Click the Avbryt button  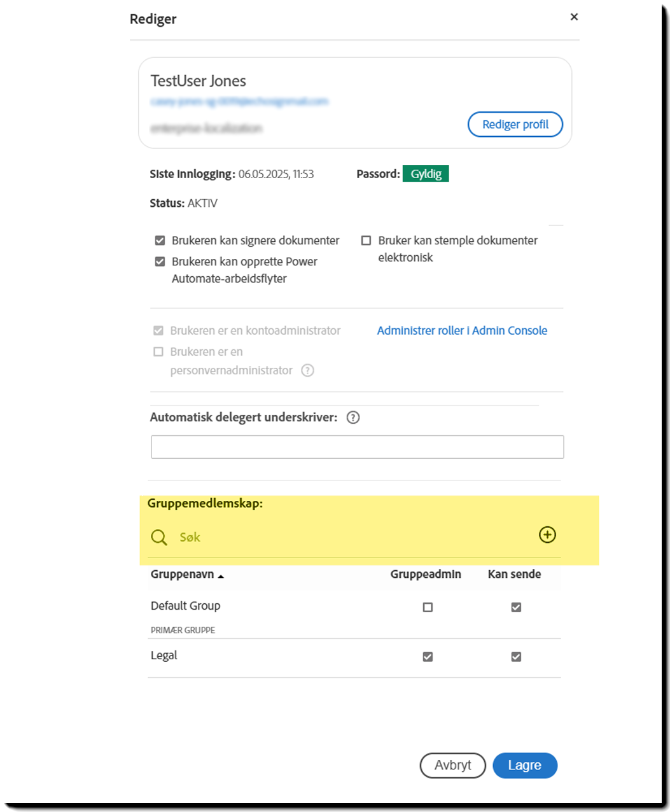tap(453, 766)
